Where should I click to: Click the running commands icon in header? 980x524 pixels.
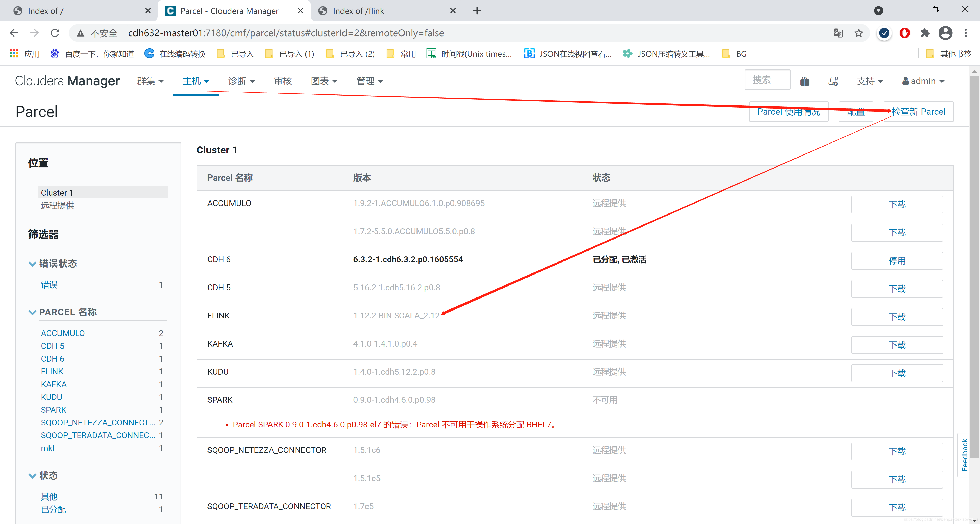pyautogui.click(x=833, y=81)
